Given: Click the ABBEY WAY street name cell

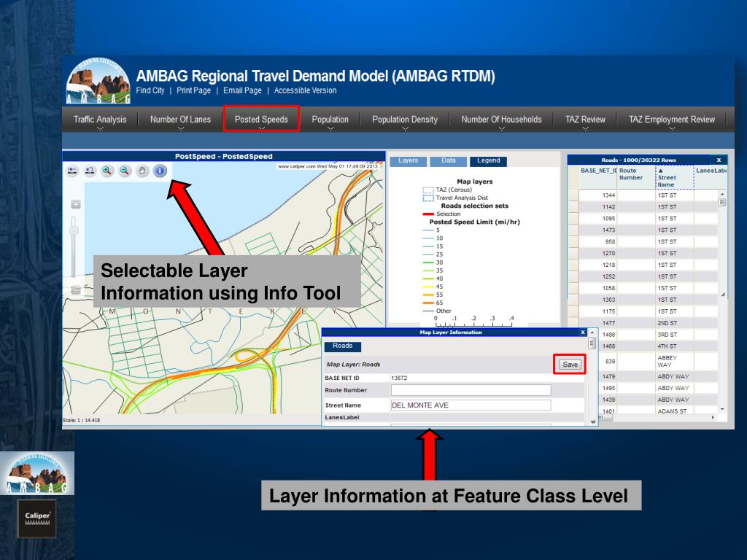Looking at the screenshot, I should [x=675, y=361].
